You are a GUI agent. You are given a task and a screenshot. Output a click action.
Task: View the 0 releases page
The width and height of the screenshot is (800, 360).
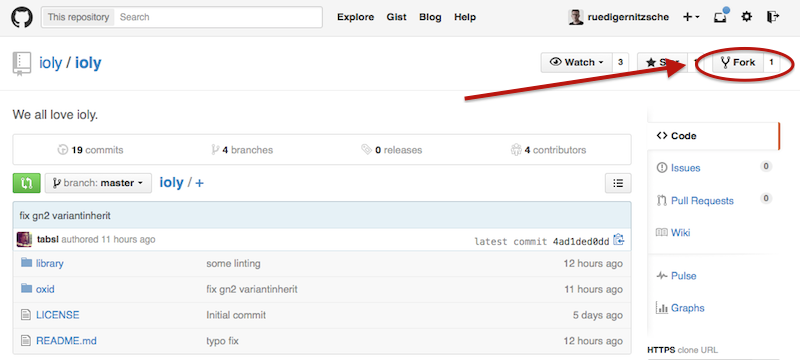(391, 150)
